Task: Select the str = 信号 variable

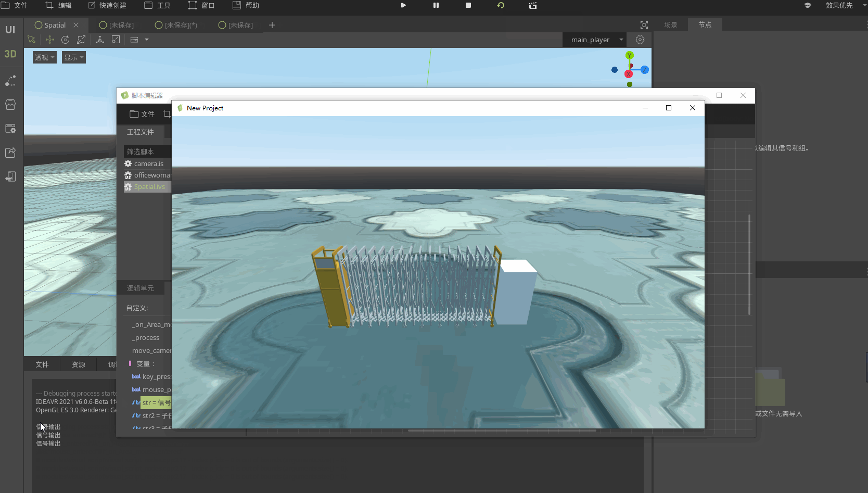Action: pyautogui.click(x=156, y=403)
